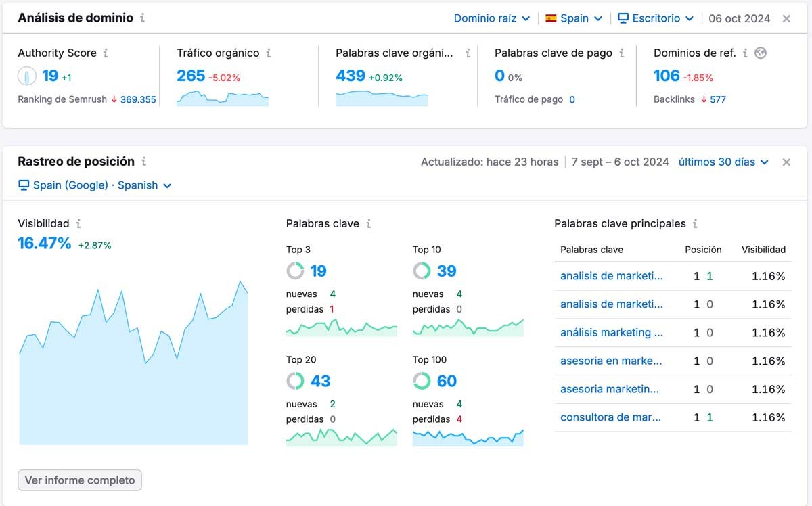Click info icon next to Análisis de dominio
812x506 pixels.
[142, 18]
